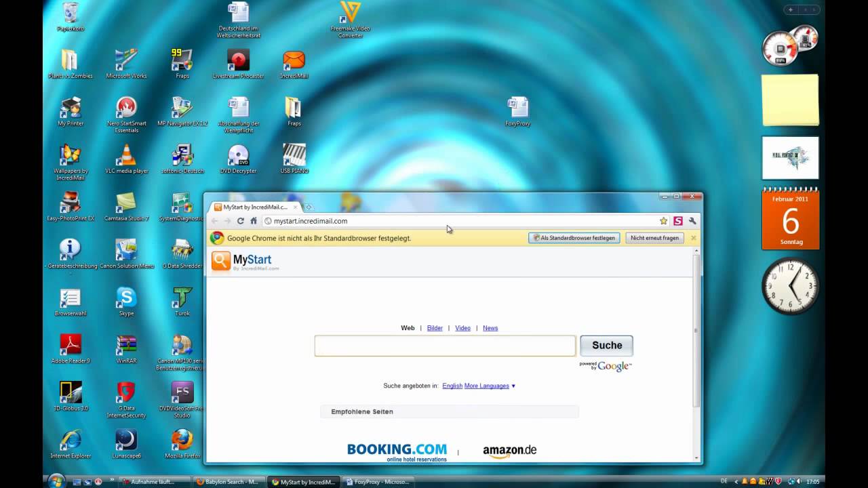Image resolution: width=868 pixels, height=488 pixels.
Task: Open G Data InternetSecurity shortcut
Action: (x=126, y=399)
